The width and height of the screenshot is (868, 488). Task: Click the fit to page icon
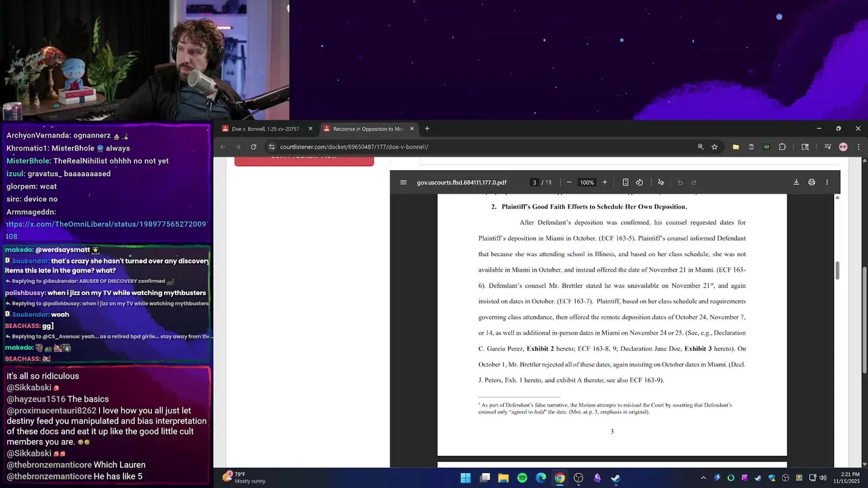tap(625, 182)
